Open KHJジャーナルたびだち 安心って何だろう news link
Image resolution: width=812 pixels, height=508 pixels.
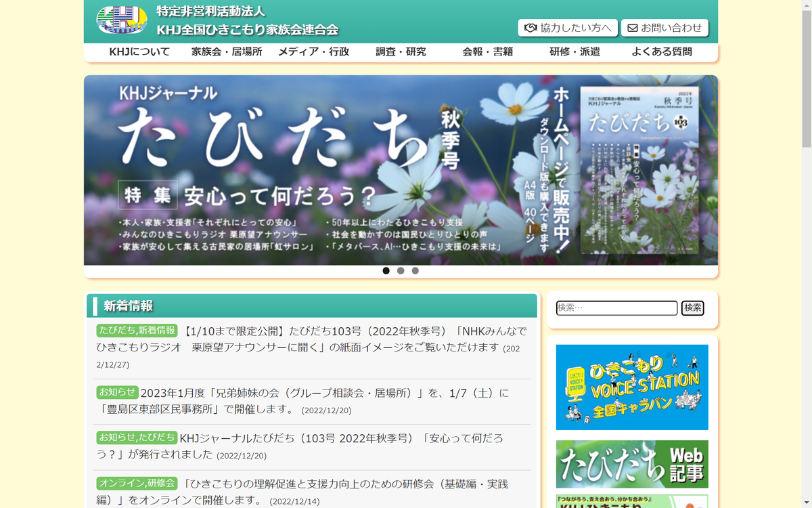click(x=300, y=446)
